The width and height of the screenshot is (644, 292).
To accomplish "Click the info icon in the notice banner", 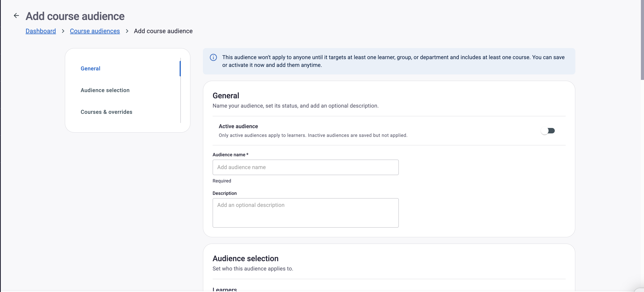I will (213, 57).
